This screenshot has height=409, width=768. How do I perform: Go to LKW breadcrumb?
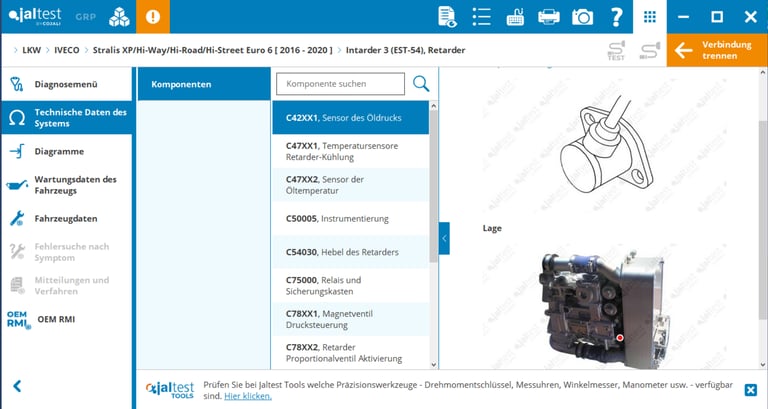click(x=32, y=50)
